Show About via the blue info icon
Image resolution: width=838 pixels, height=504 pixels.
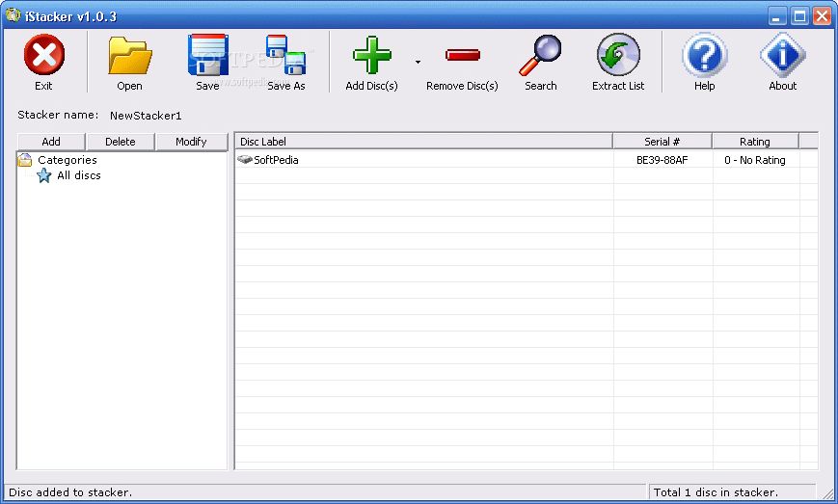pos(783,55)
